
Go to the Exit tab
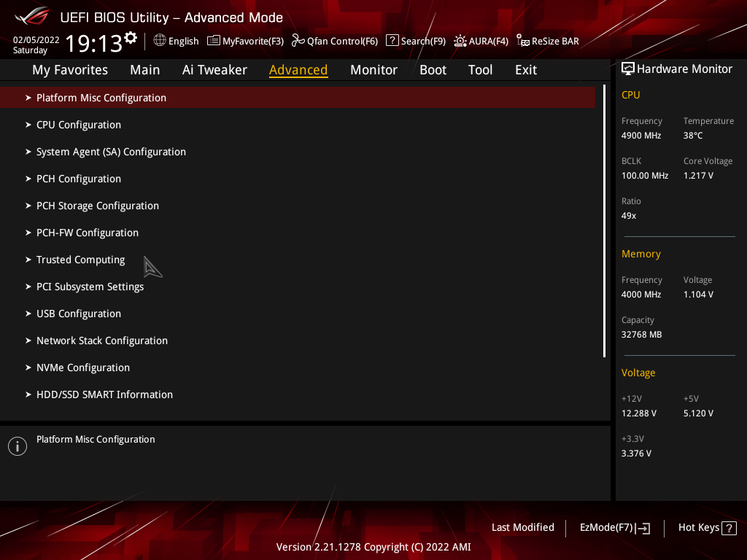pos(526,70)
